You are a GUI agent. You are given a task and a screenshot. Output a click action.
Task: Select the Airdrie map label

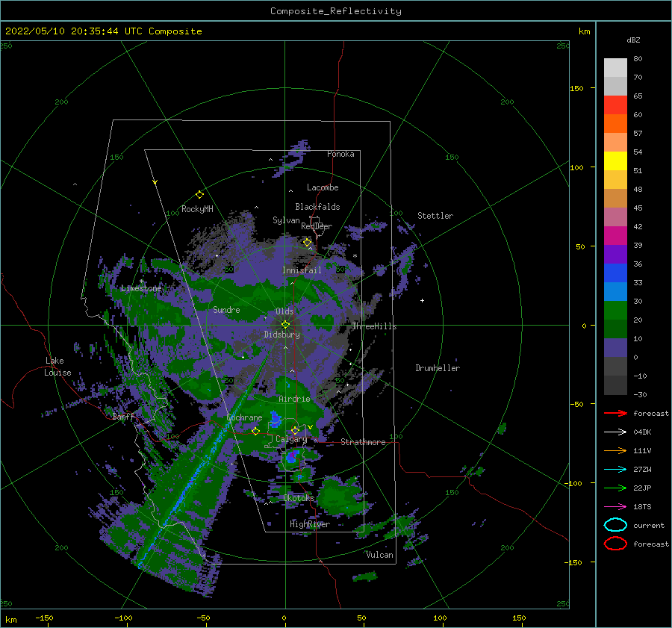coord(294,399)
